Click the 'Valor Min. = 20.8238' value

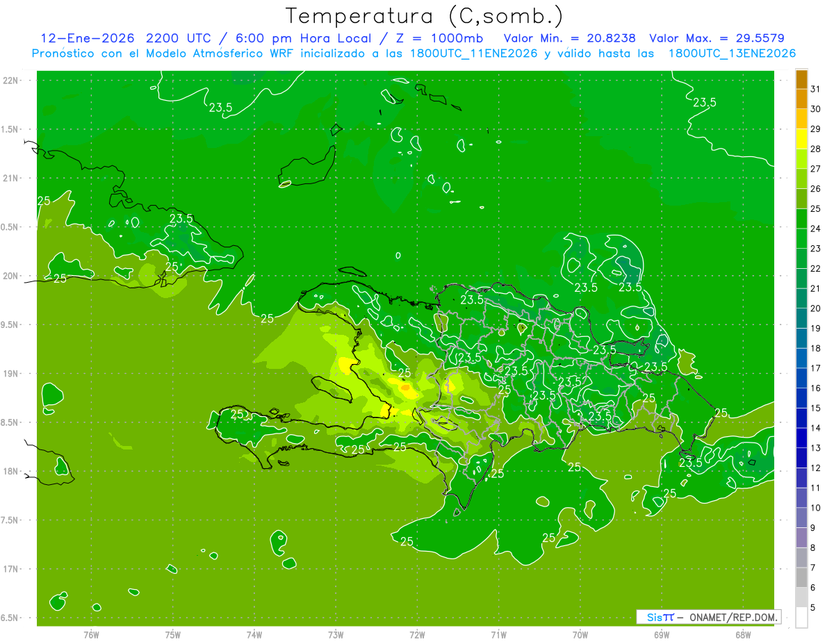pyautogui.click(x=569, y=38)
